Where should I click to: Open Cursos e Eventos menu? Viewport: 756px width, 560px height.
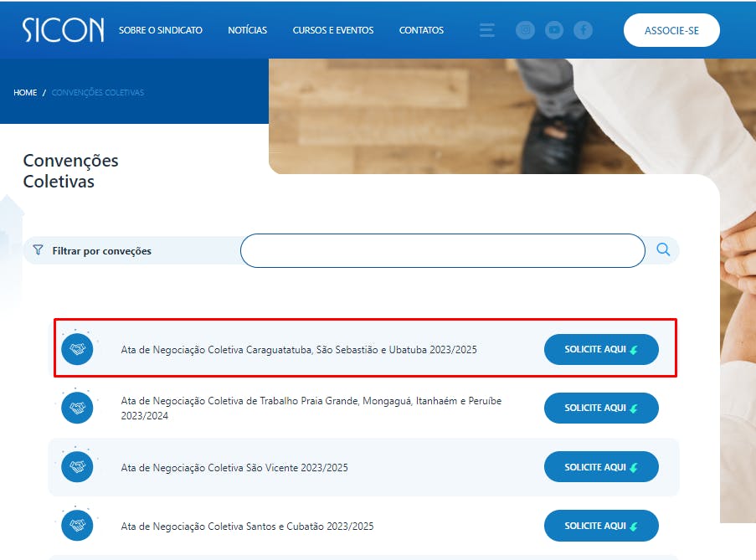[333, 30]
